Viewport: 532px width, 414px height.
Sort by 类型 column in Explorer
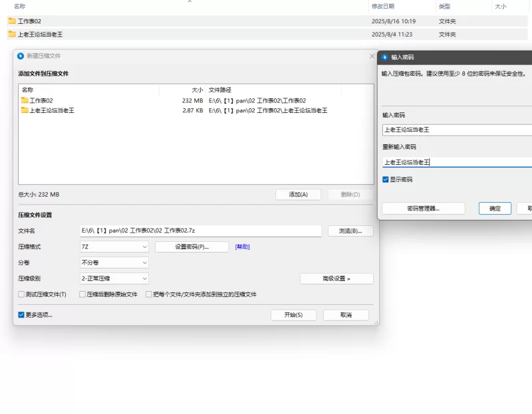444,6
